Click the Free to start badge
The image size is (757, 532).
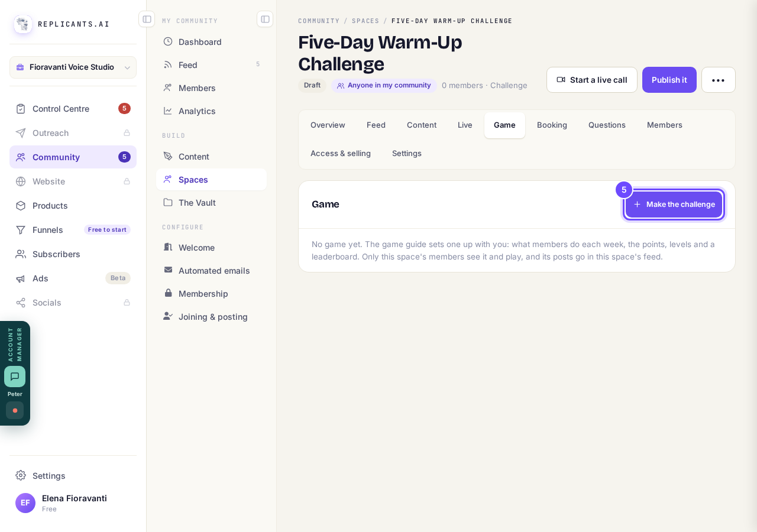tap(107, 230)
